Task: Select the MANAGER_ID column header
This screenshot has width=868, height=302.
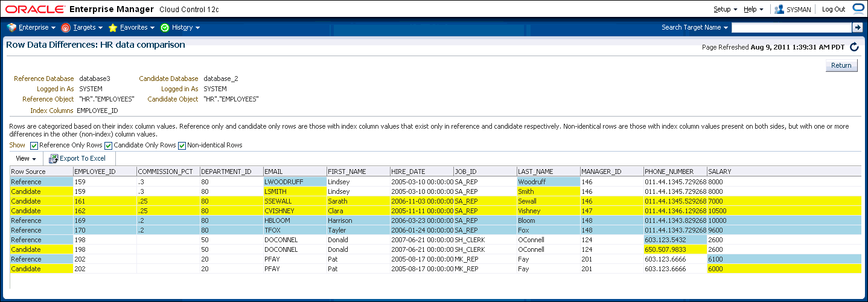Action: pos(612,172)
